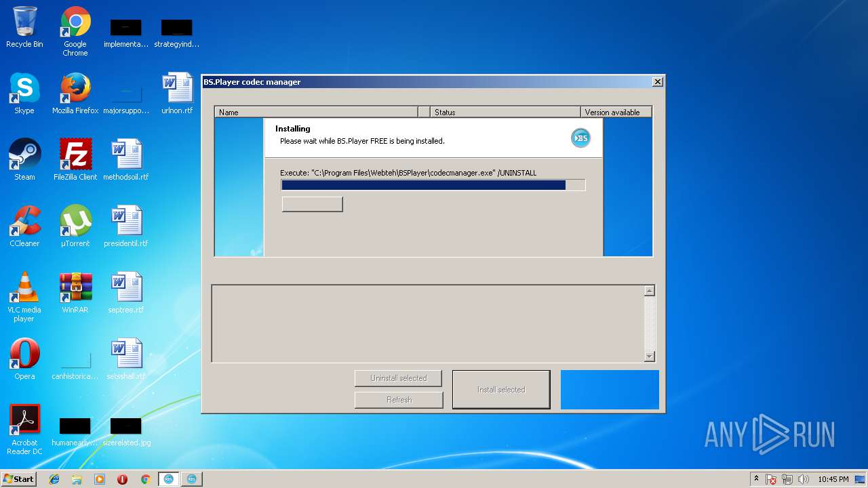Open Windows Explorer from the taskbar
The image size is (868, 488).
coord(77,479)
